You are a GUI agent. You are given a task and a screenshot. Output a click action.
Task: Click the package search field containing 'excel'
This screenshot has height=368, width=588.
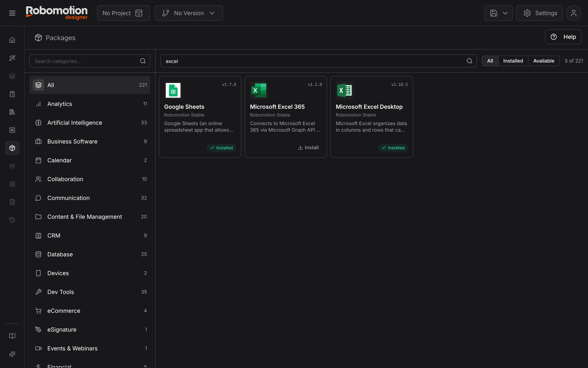pyautogui.click(x=318, y=61)
